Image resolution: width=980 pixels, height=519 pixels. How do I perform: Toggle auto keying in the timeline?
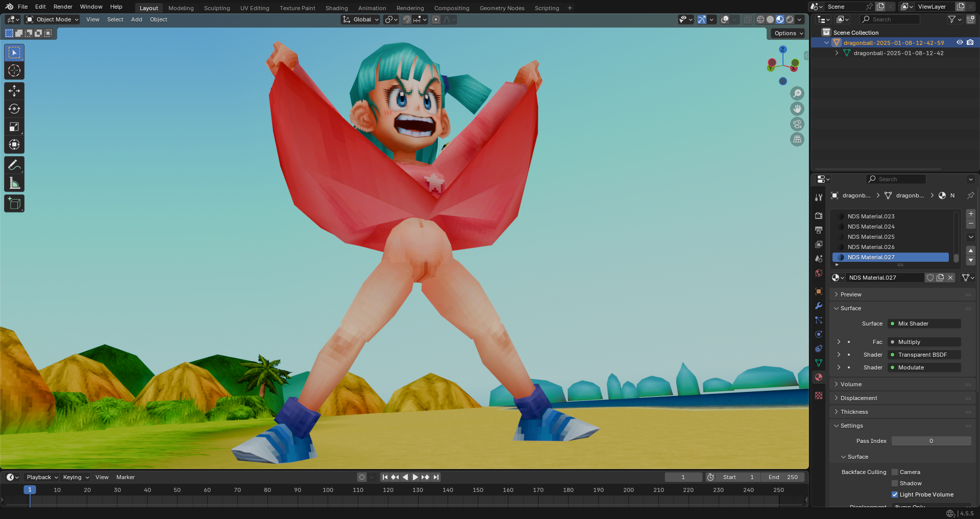[362, 477]
